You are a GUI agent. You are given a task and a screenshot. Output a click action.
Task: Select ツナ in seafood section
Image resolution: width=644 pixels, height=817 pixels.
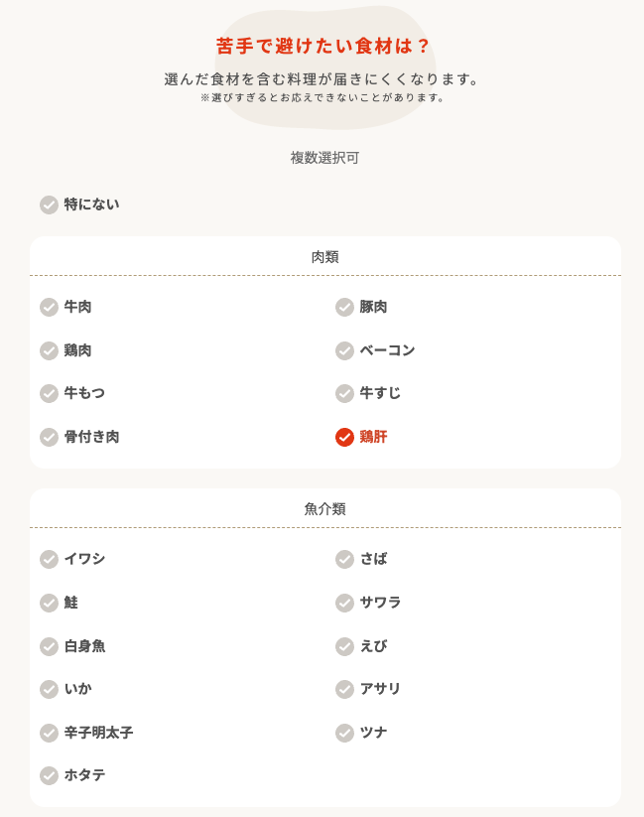tap(344, 733)
